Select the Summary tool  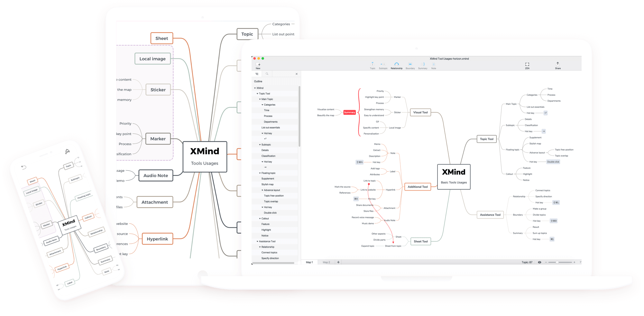click(x=423, y=65)
